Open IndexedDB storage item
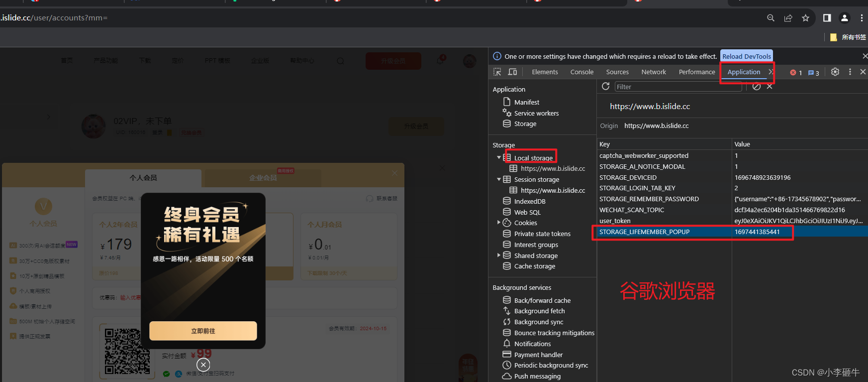The image size is (868, 382). 529,201
